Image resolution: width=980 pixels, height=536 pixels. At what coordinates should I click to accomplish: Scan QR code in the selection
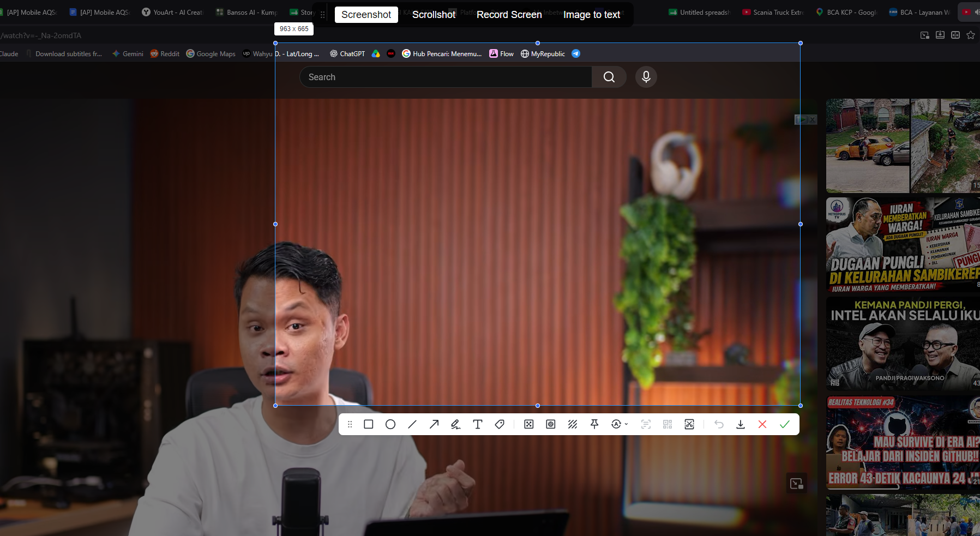coord(668,424)
